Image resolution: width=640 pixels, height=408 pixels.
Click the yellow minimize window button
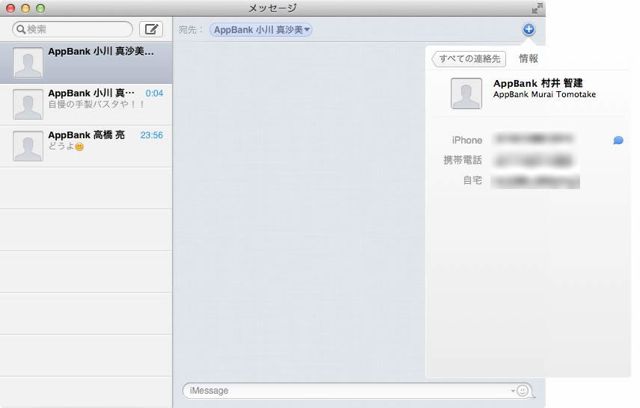click(x=25, y=8)
